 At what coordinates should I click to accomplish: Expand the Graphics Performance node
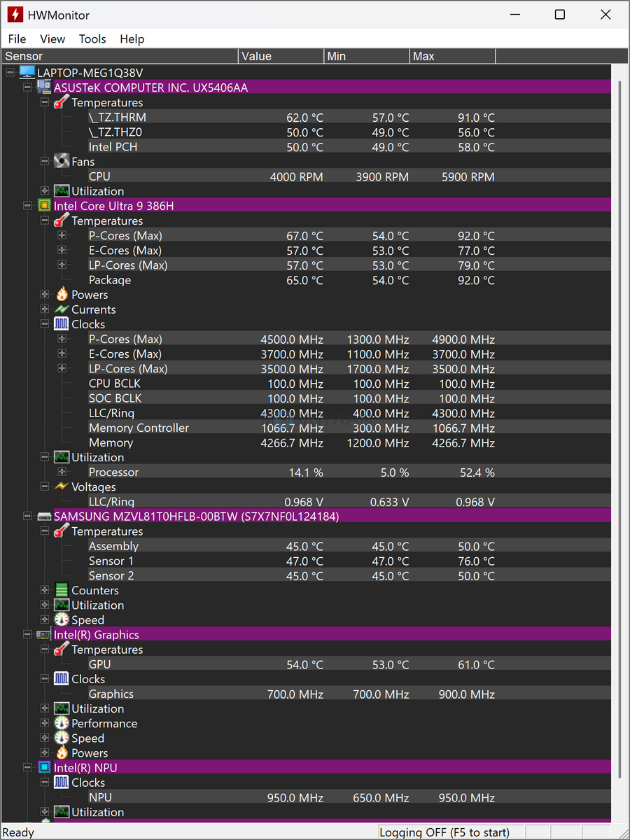click(x=45, y=723)
